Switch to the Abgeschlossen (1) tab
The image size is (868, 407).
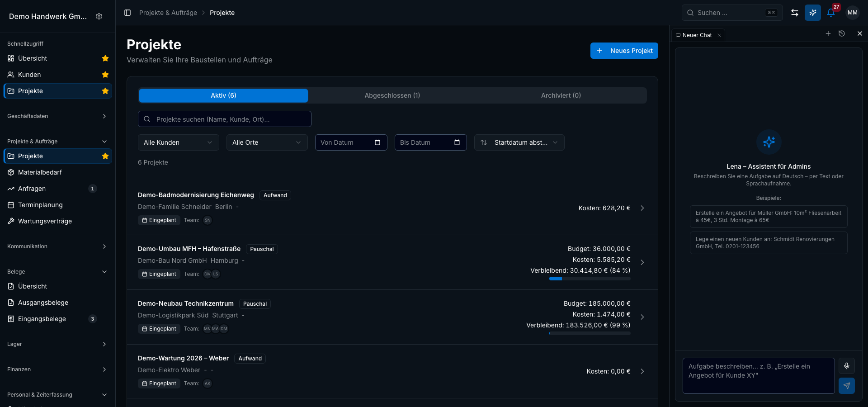(x=392, y=95)
